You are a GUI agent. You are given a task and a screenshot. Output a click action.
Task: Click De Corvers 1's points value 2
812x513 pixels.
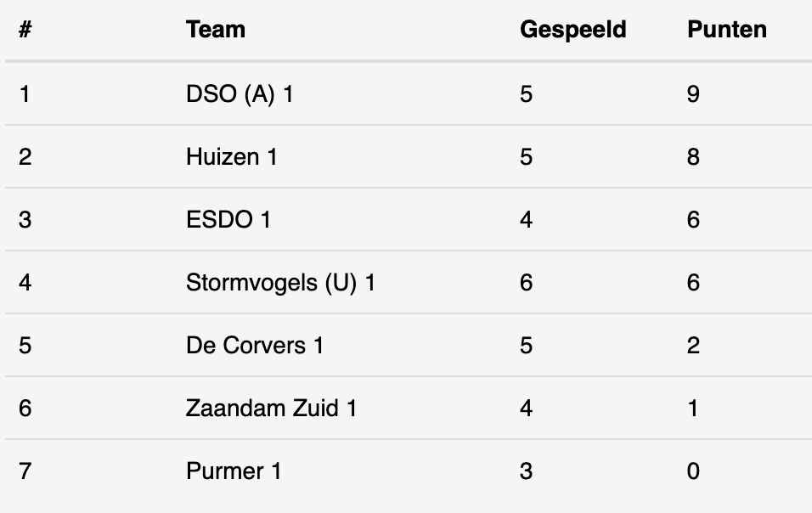693,346
